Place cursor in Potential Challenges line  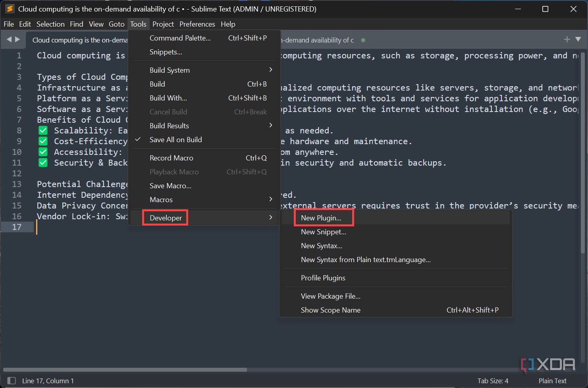pyautogui.click(x=82, y=184)
